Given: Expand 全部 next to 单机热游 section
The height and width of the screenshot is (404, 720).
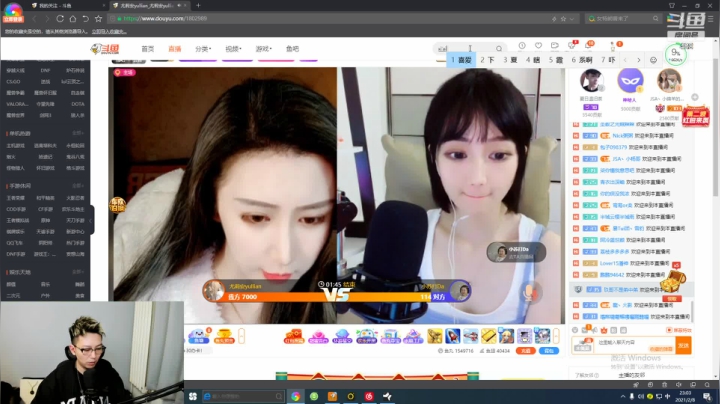Looking at the screenshot, I should [x=78, y=133].
